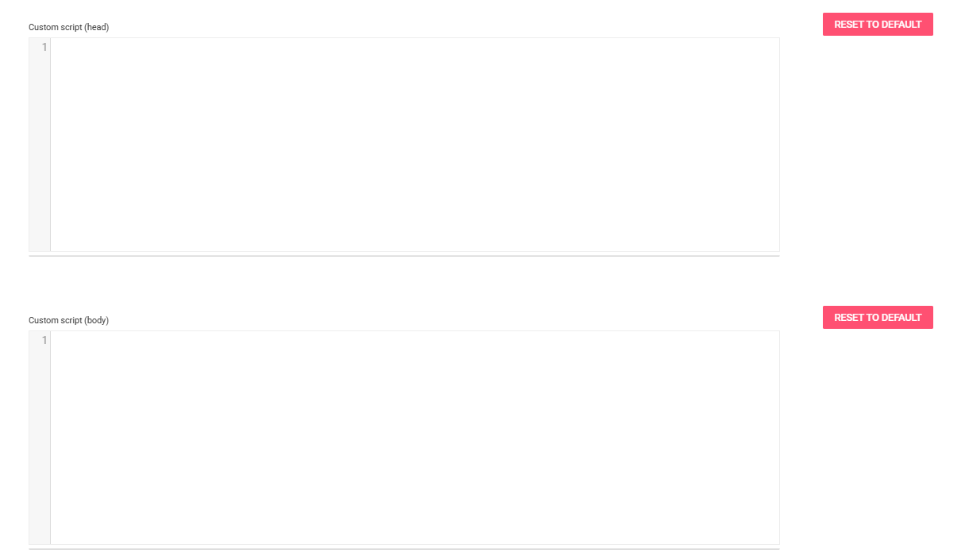969x560 pixels.
Task: Click center of the head script text area
Action: pos(415,145)
